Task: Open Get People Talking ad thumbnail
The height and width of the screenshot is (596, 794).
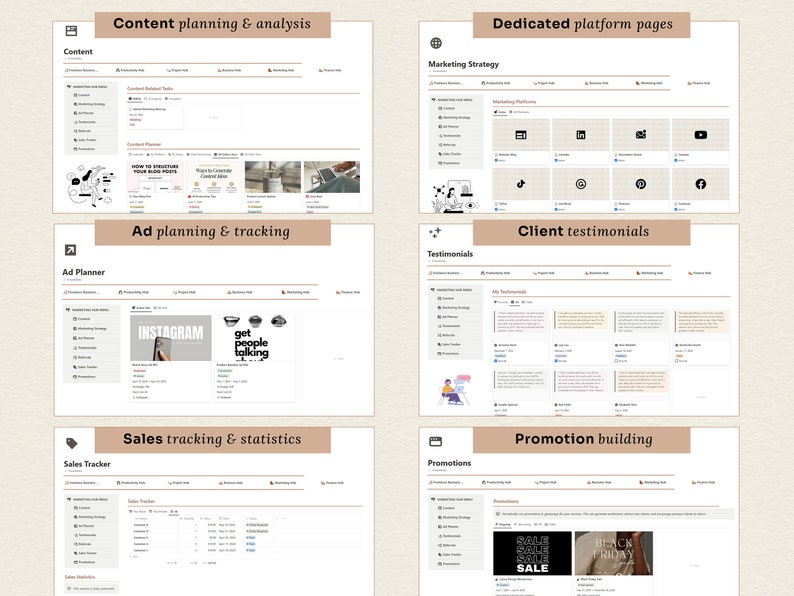Action: tap(255, 338)
